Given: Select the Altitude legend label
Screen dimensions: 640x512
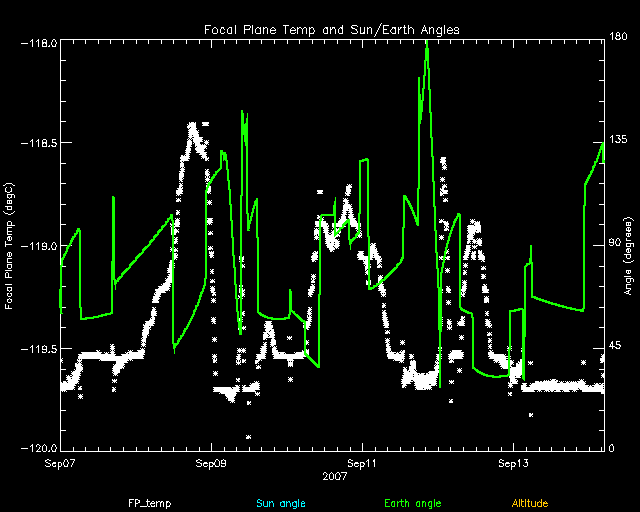Looking at the screenshot, I should tap(530, 503).
